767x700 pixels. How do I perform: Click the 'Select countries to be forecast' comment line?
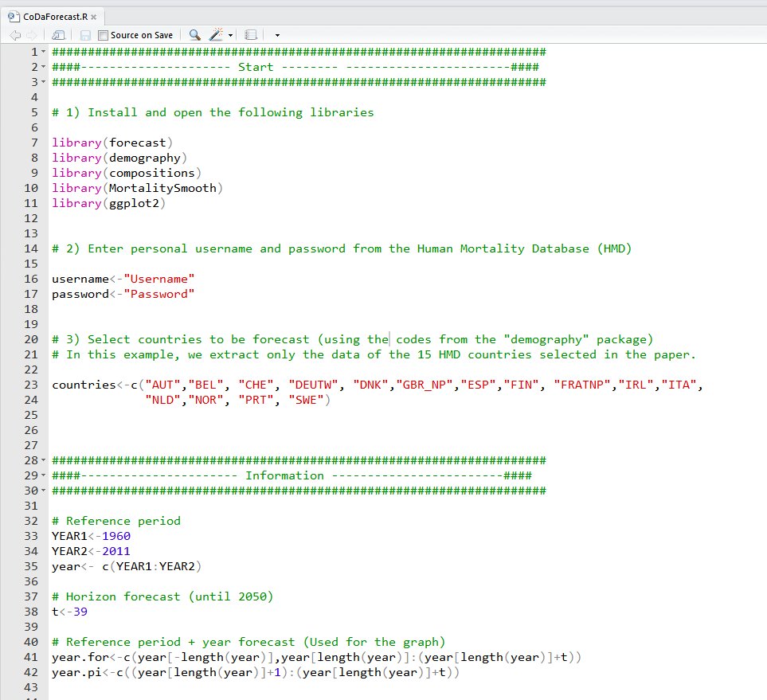click(352, 339)
